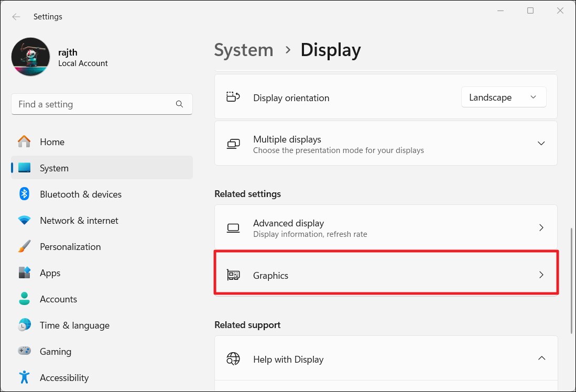Image resolution: width=576 pixels, height=392 pixels.
Task: Click the vertical scrollbar on the right
Action: point(571,280)
